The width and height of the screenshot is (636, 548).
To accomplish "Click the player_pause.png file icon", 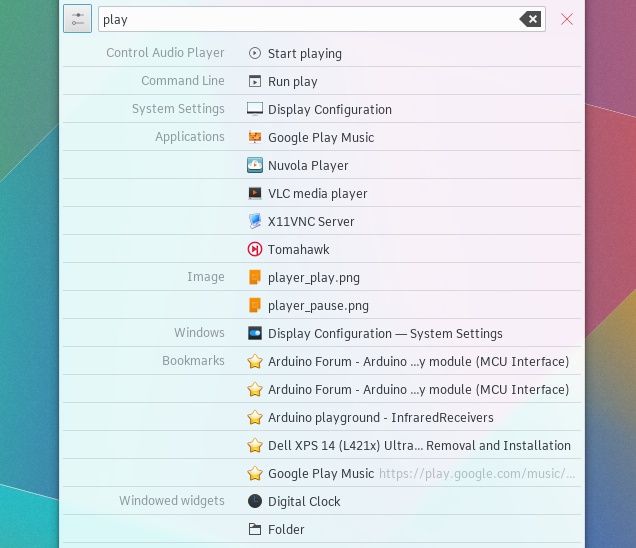I will tap(255, 305).
